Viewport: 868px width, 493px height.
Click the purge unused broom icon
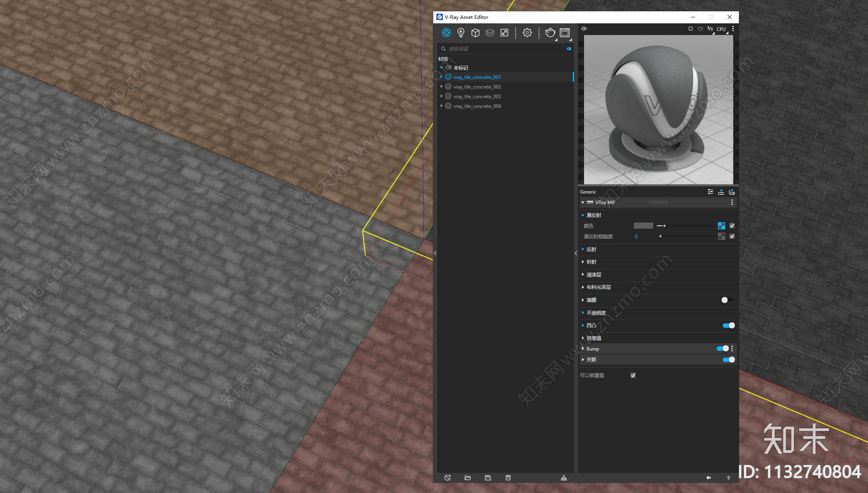coord(564,478)
